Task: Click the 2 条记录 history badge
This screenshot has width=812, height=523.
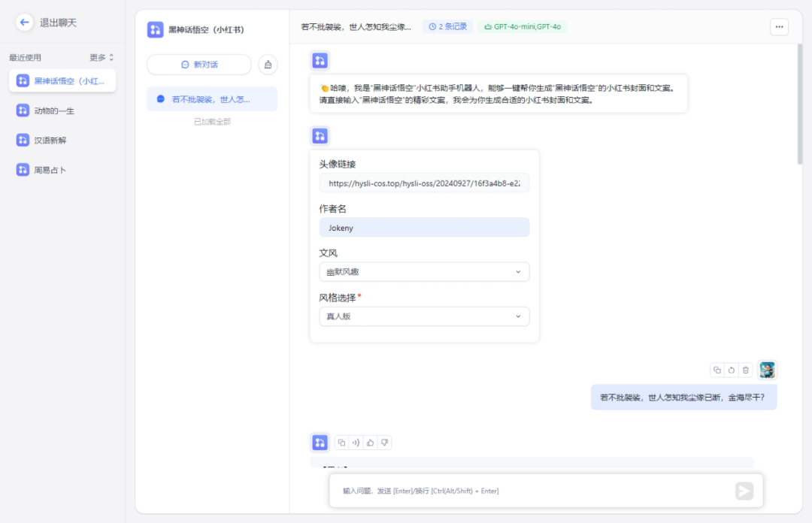Action: [x=447, y=26]
